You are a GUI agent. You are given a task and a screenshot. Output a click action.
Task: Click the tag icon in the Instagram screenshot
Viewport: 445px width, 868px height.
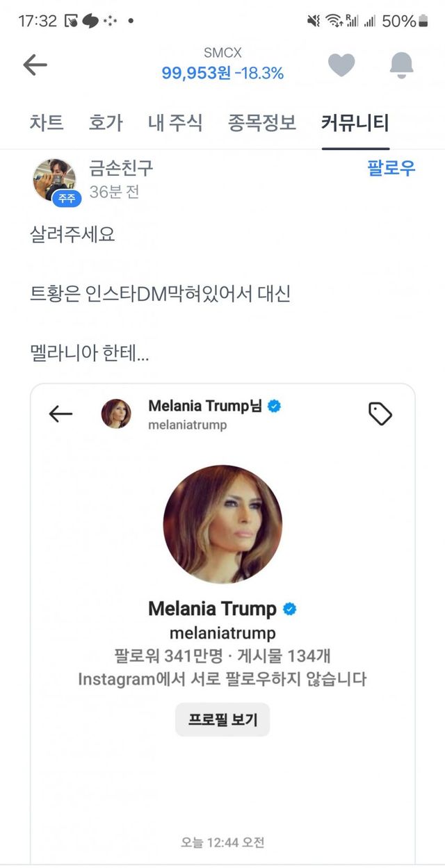pos(380,413)
